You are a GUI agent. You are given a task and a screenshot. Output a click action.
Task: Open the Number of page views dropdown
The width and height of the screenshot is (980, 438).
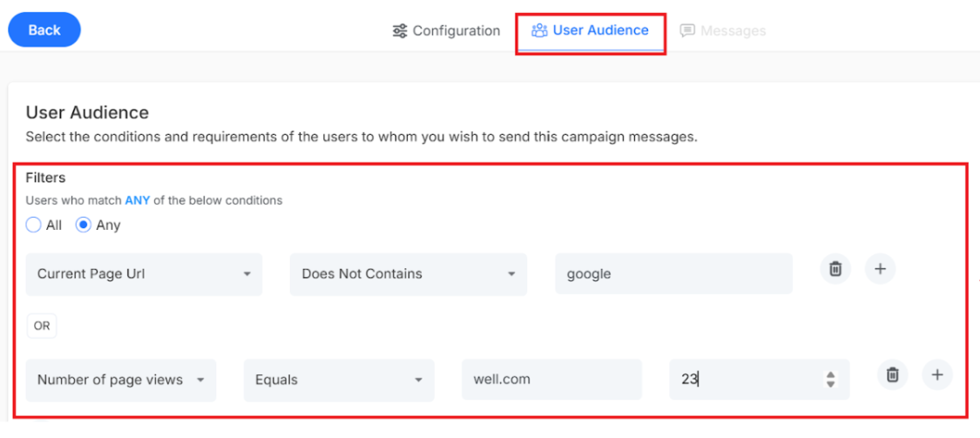120,380
